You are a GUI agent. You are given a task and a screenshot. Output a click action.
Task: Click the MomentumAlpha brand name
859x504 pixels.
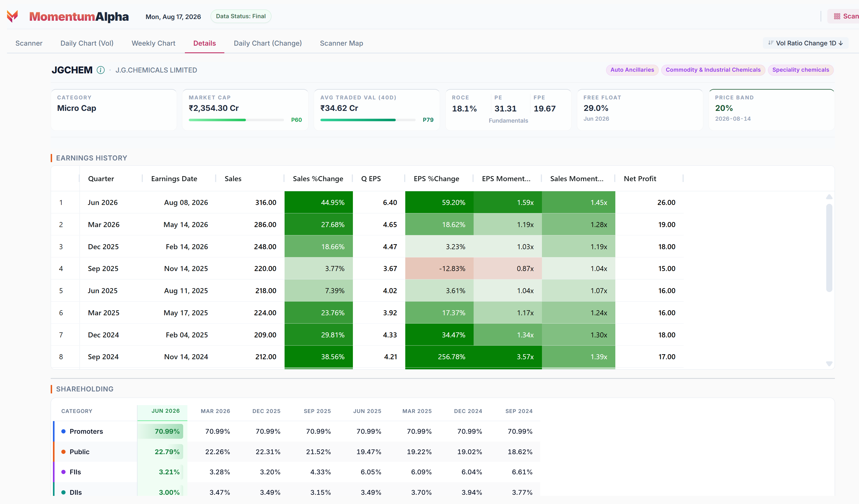[79, 16]
